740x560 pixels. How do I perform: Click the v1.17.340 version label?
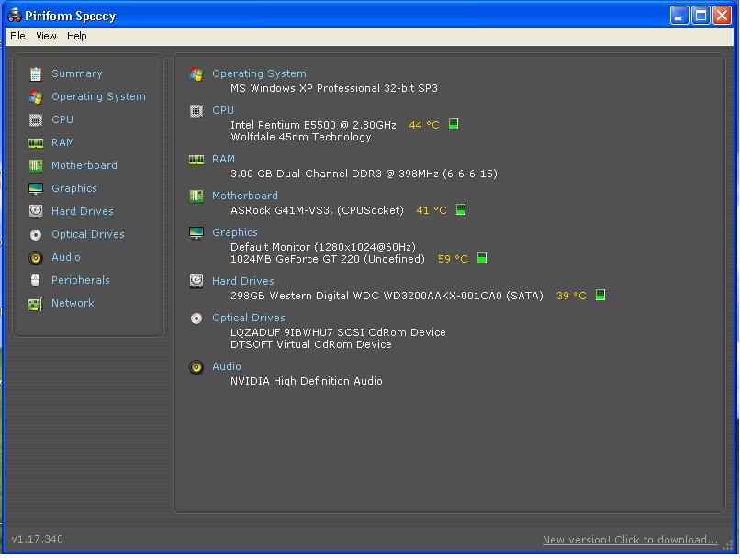tap(38, 539)
